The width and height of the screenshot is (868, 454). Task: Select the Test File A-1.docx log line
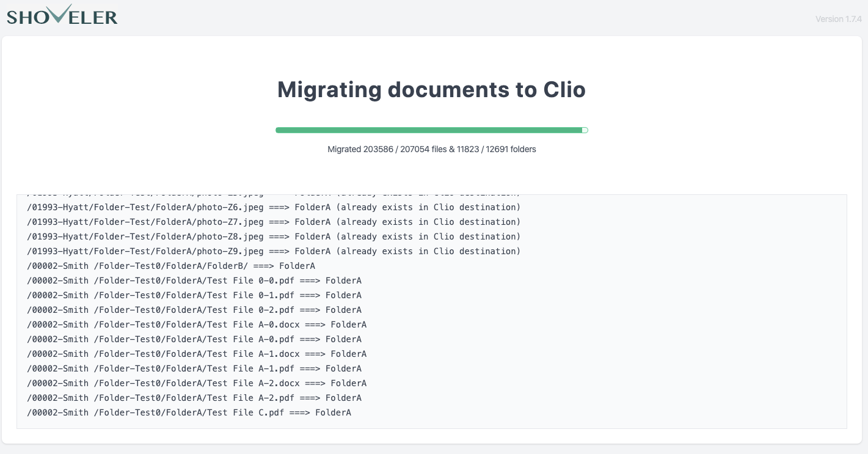click(197, 354)
